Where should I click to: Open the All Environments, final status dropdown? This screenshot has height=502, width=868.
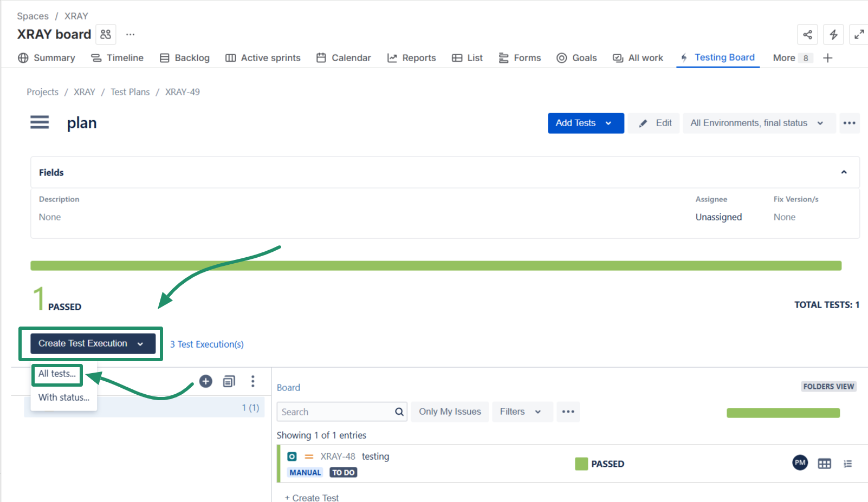pyautogui.click(x=758, y=123)
